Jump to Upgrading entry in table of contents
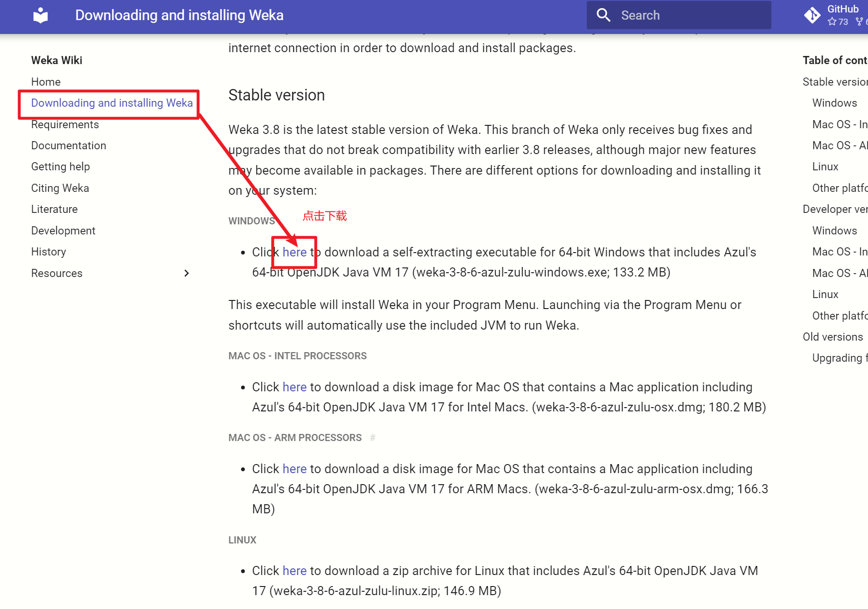 [x=840, y=358]
